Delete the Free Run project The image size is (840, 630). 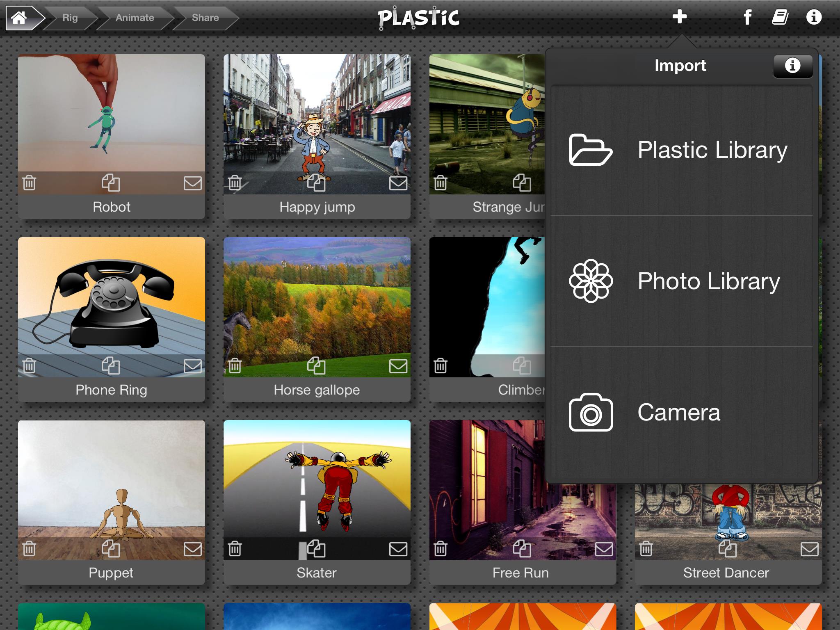click(x=441, y=549)
